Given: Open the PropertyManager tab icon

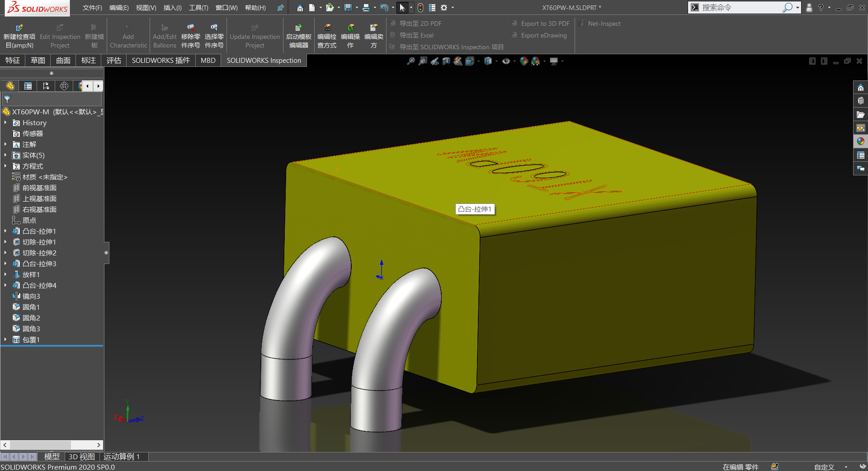Looking at the screenshot, I should point(28,86).
